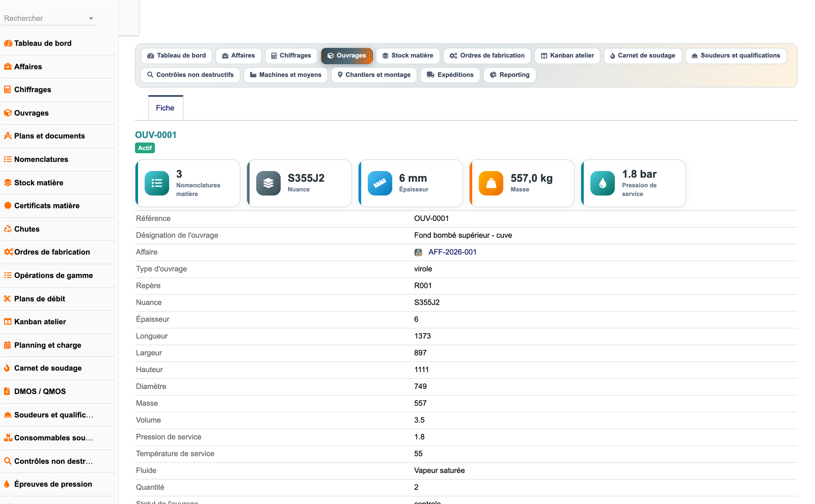The image size is (815, 504).
Task: Click the Carnet de soudage flame icon in sidebar
Action: click(x=7, y=368)
